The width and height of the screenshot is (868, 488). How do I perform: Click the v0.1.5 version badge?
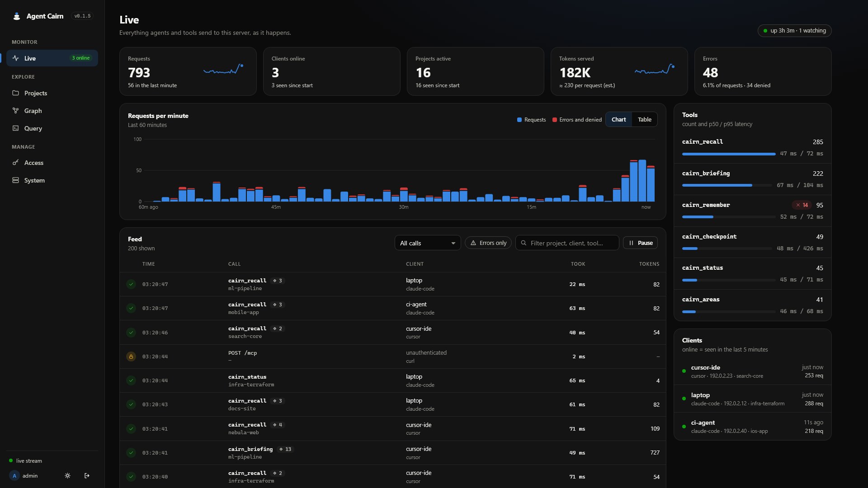click(82, 16)
